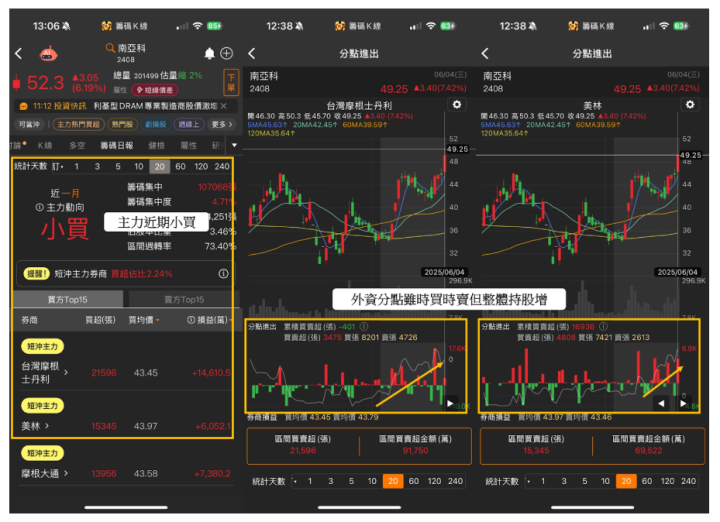This screenshot has width=720, height=522.
Task: Tap the 區間買賣超金額 69,522 value
Action: pos(648,451)
